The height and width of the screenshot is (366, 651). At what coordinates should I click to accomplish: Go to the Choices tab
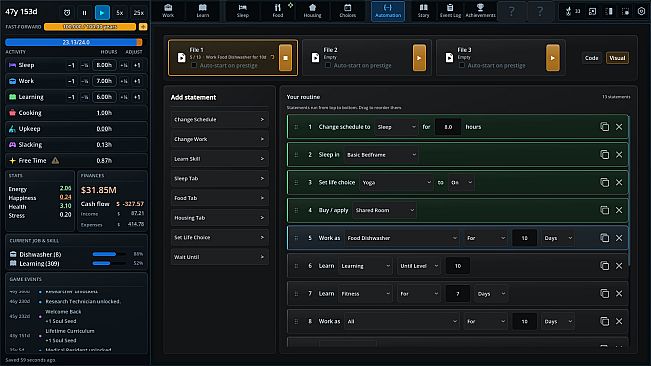348,11
